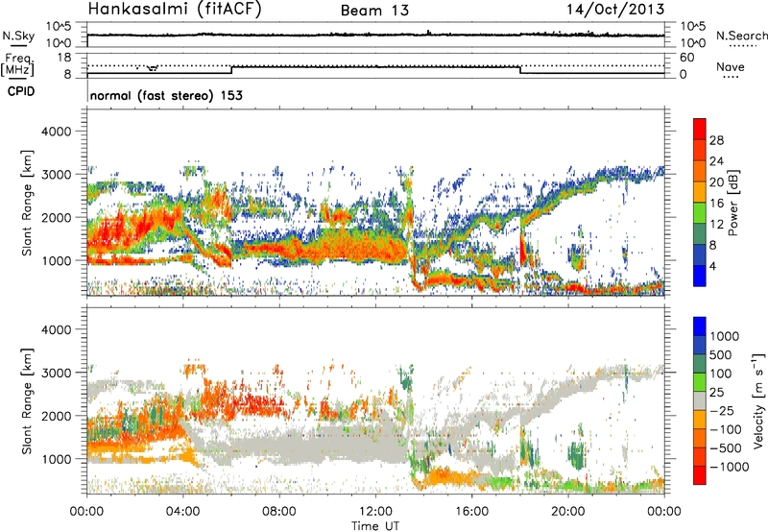Viewport: 768px width, 532px height.
Task: Click the 'CPID' label
Action: point(21,91)
